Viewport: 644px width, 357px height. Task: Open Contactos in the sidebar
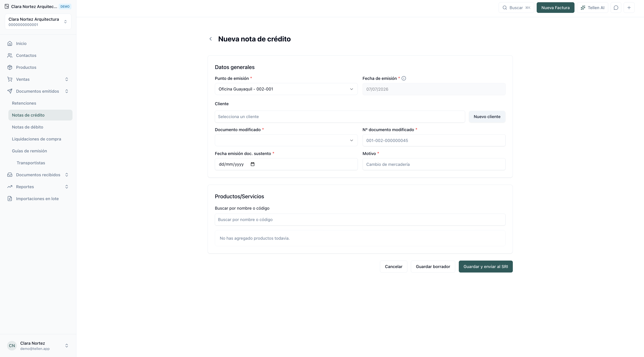(x=38, y=56)
